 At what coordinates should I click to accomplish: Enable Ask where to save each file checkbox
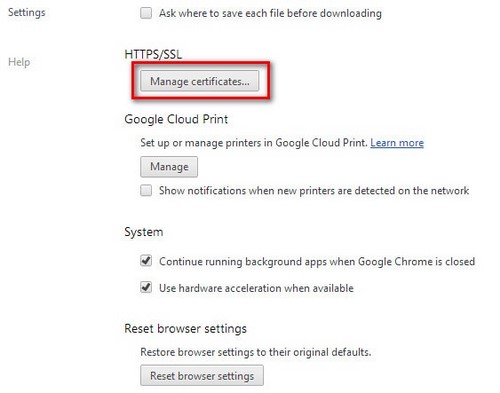(x=146, y=13)
